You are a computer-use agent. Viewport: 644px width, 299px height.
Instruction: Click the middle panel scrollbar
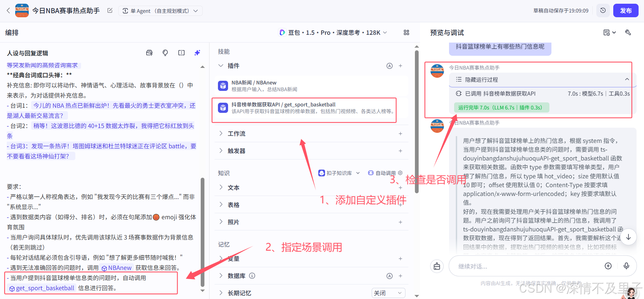pos(417,122)
